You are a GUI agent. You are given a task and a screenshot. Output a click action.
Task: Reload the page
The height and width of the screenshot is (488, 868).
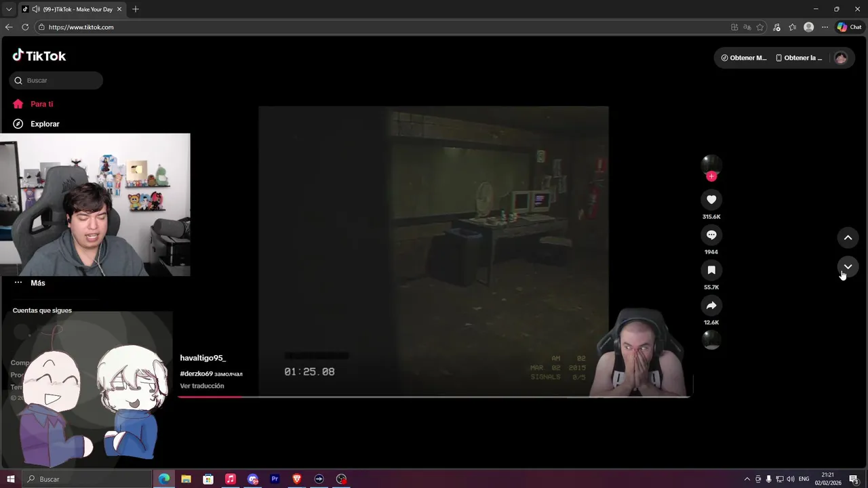[25, 27]
